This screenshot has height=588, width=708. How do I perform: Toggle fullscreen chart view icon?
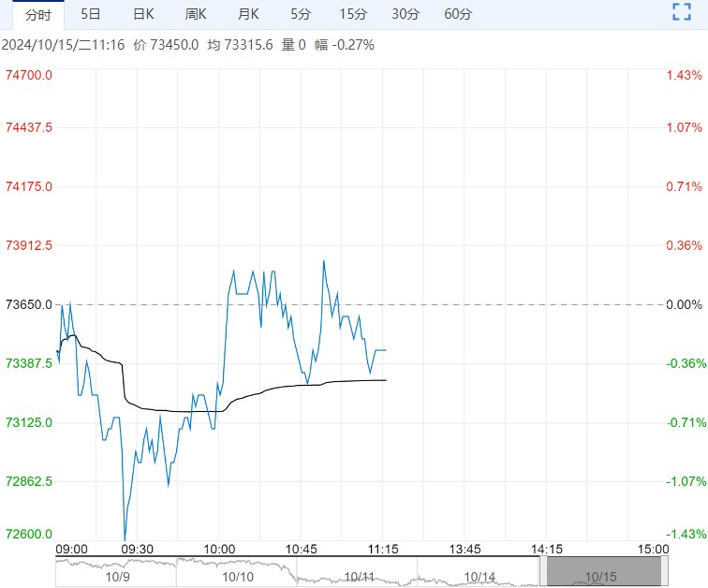pos(682,12)
